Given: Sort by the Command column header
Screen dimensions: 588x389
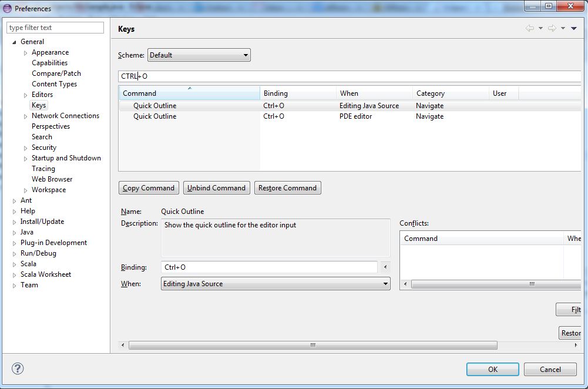Looking at the screenshot, I should pyautogui.click(x=189, y=93).
